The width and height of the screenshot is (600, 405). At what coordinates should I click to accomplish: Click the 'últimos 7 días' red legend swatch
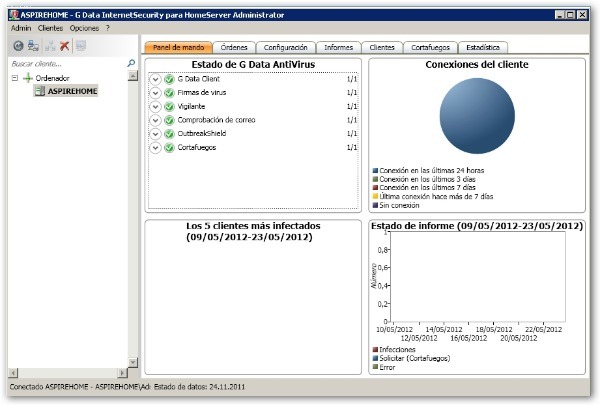pyautogui.click(x=375, y=188)
